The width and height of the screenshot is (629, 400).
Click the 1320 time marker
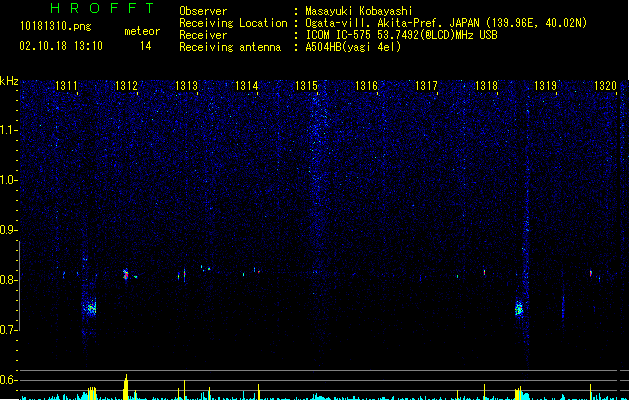coord(605,86)
